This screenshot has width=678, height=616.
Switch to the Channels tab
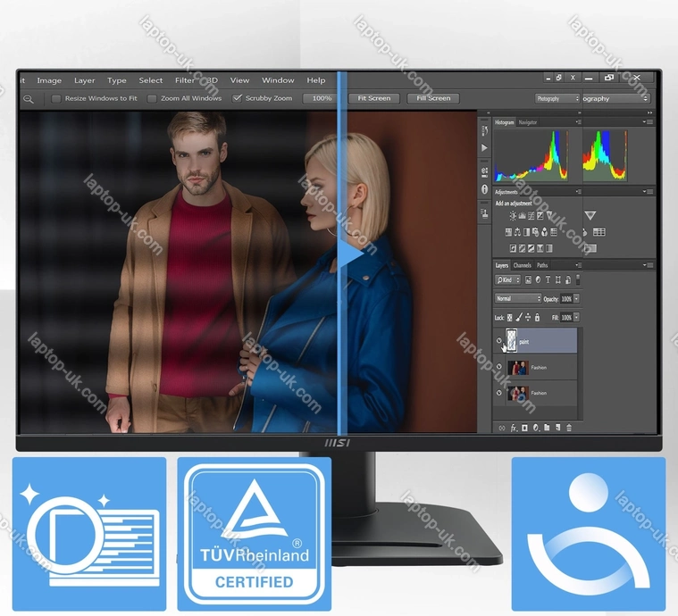tap(522, 265)
